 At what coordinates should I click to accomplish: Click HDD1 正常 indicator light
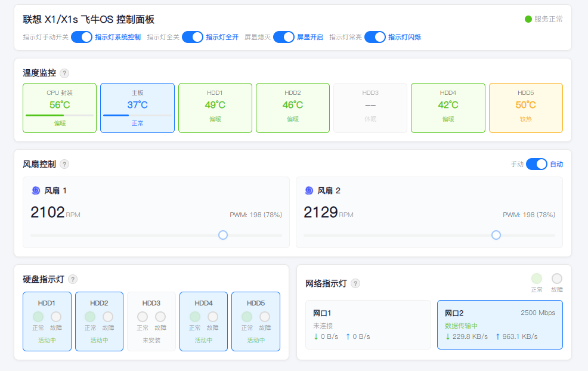pyautogui.click(x=38, y=317)
